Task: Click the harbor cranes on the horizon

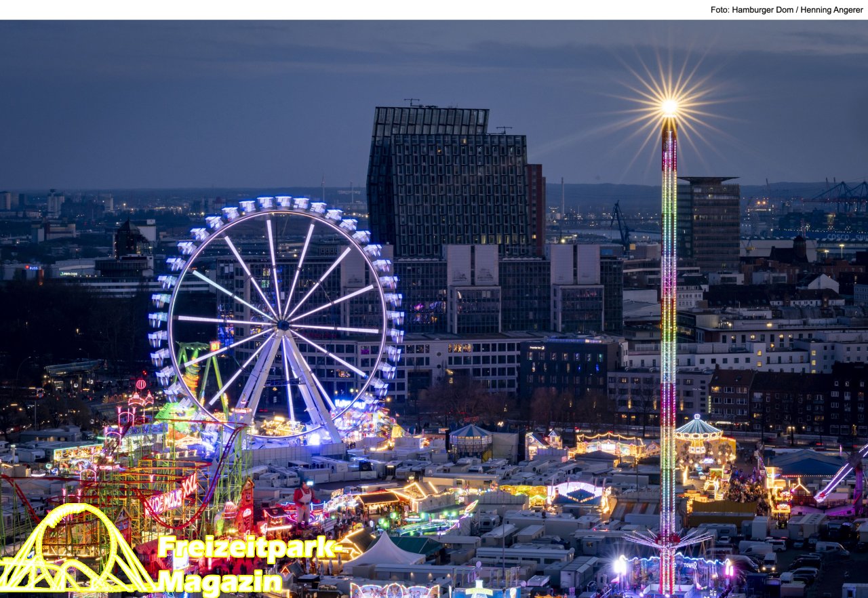Action: pyautogui.click(x=841, y=193)
